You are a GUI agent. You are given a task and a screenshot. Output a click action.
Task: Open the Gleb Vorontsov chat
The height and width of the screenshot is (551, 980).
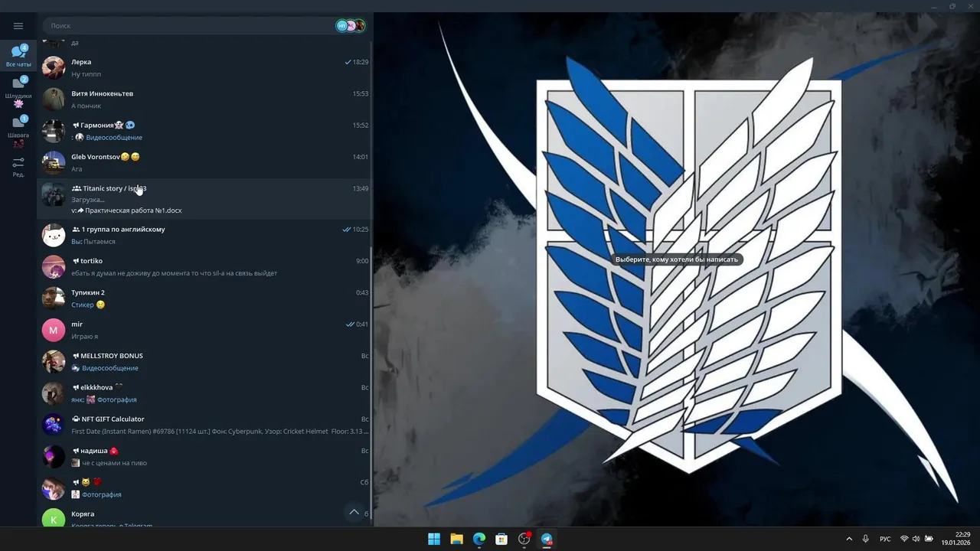(x=204, y=162)
